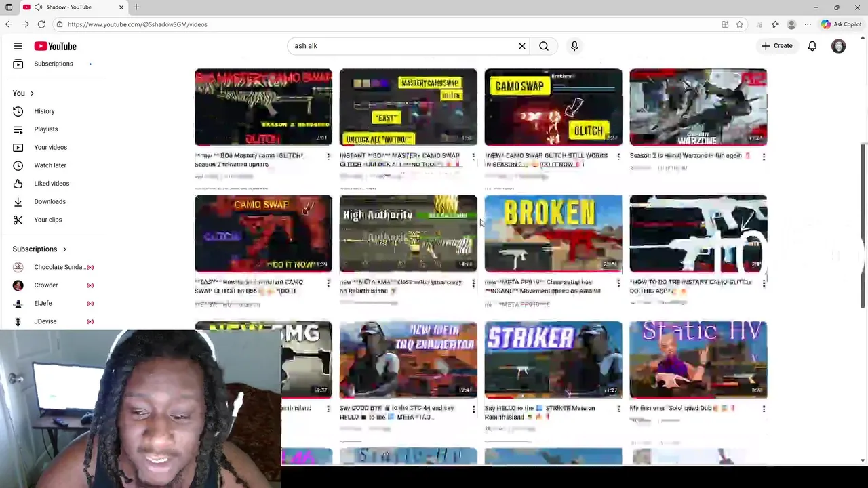The width and height of the screenshot is (868, 488).
Task: Open options for 'CAMO SWAP GLITCH STILL WORKS' video
Action: pyautogui.click(x=618, y=157)
